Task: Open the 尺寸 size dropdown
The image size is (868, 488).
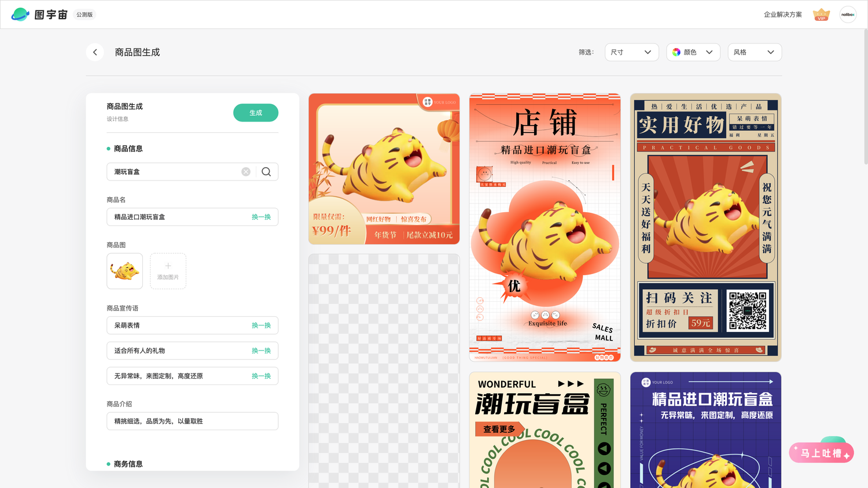Action: [x=631, y=52]
